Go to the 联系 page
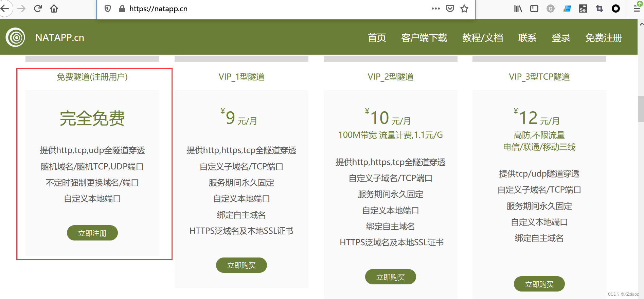644x299 pixels. [x=527, y=37]
